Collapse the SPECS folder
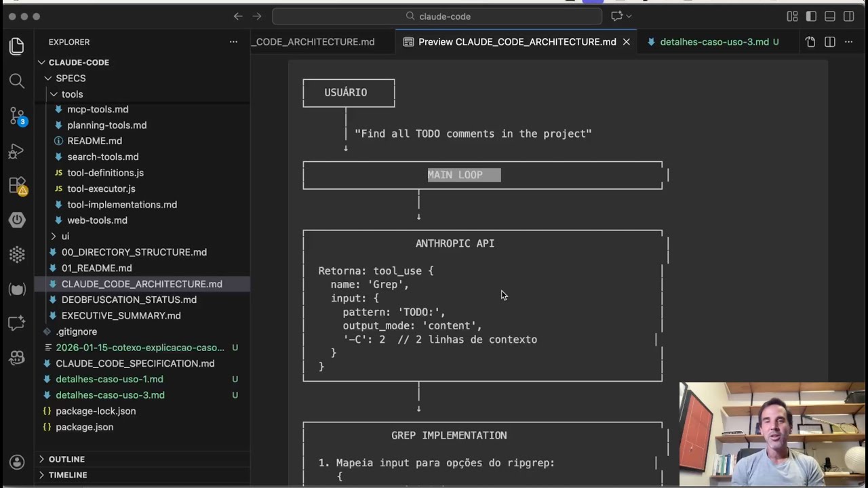Image resolution: width=868 pixels, height=488 pixels. point(48,78)
